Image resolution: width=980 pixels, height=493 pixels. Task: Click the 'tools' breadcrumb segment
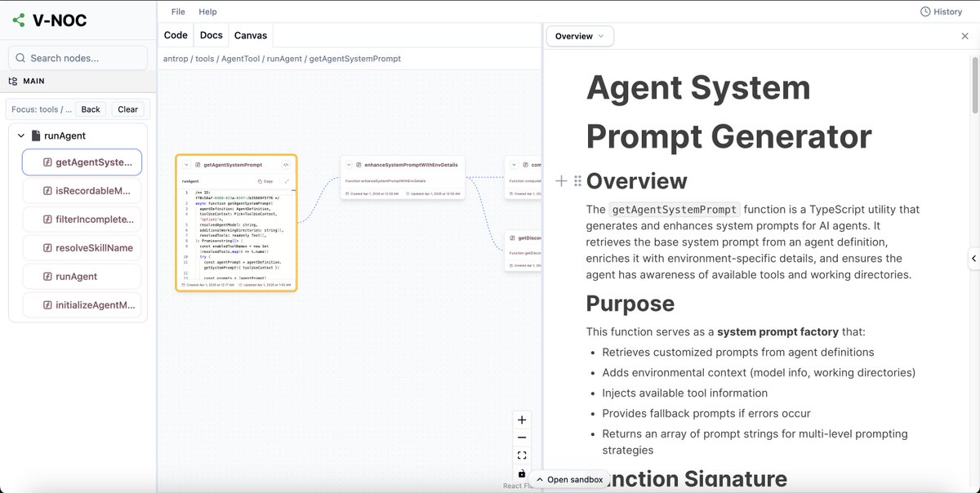click(205, 59)
